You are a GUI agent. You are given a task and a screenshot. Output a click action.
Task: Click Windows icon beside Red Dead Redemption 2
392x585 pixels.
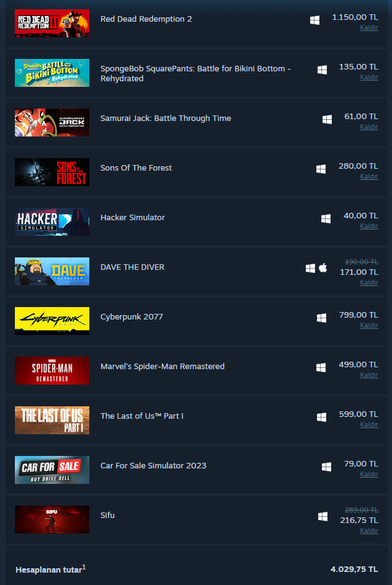[314, 20]
